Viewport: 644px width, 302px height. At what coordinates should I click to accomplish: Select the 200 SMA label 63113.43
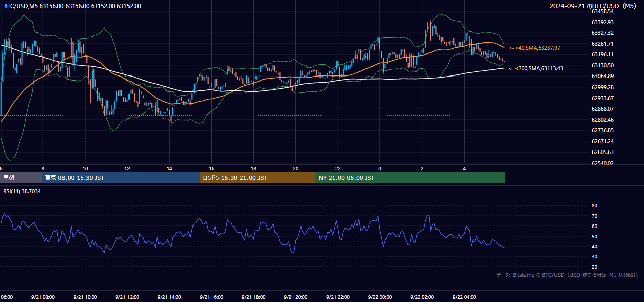pyautogui.click(x=536, y=68)
